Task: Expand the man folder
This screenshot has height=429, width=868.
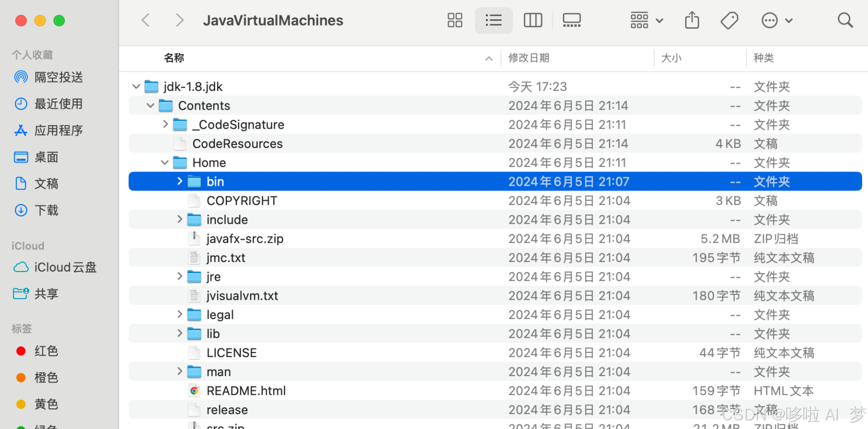Action: point(180,371)
